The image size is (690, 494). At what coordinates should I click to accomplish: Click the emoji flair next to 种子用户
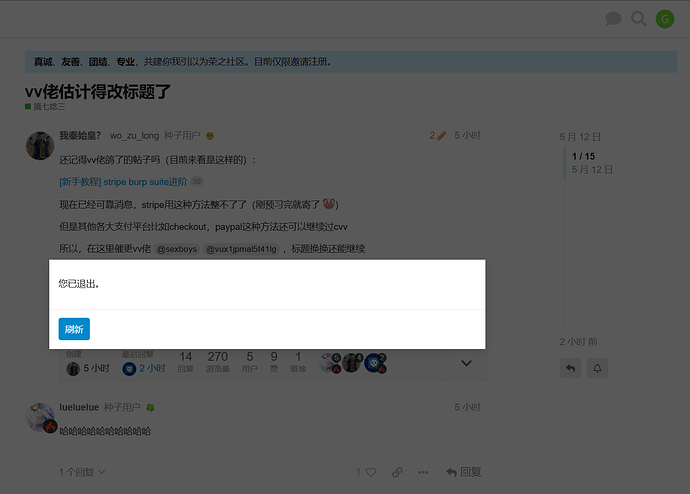pyautogui.click(x=210, y=136)
